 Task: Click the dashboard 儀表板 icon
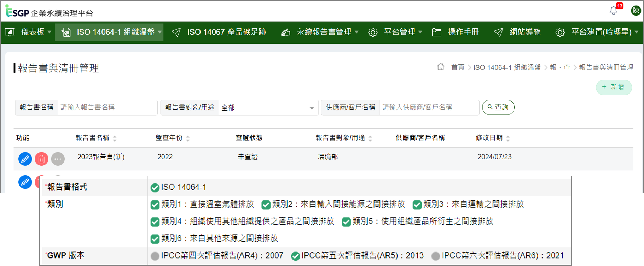[x=10, y=32]
